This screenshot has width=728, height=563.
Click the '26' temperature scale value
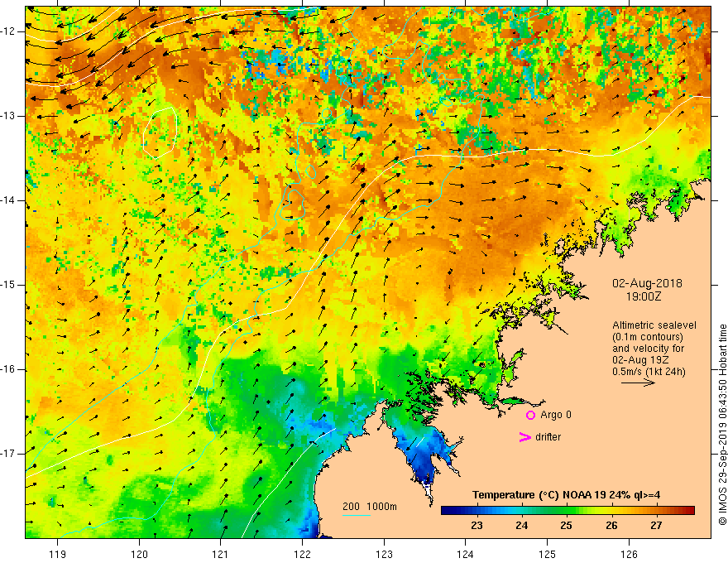(x=611, y=526)
